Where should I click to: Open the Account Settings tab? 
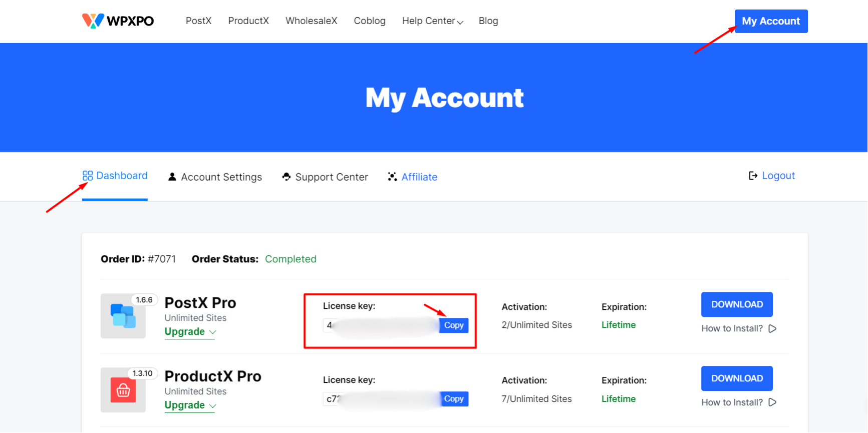tap(215, 177)
